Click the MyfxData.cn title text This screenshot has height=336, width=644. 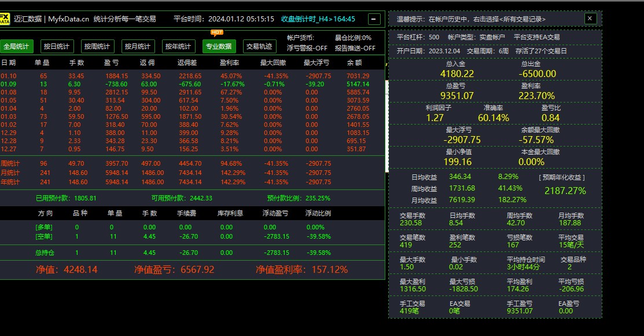[x=68, y=19]
